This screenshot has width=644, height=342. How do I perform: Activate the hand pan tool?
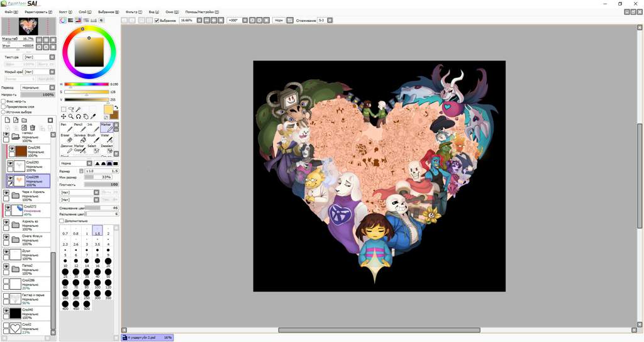pos(86,116)
